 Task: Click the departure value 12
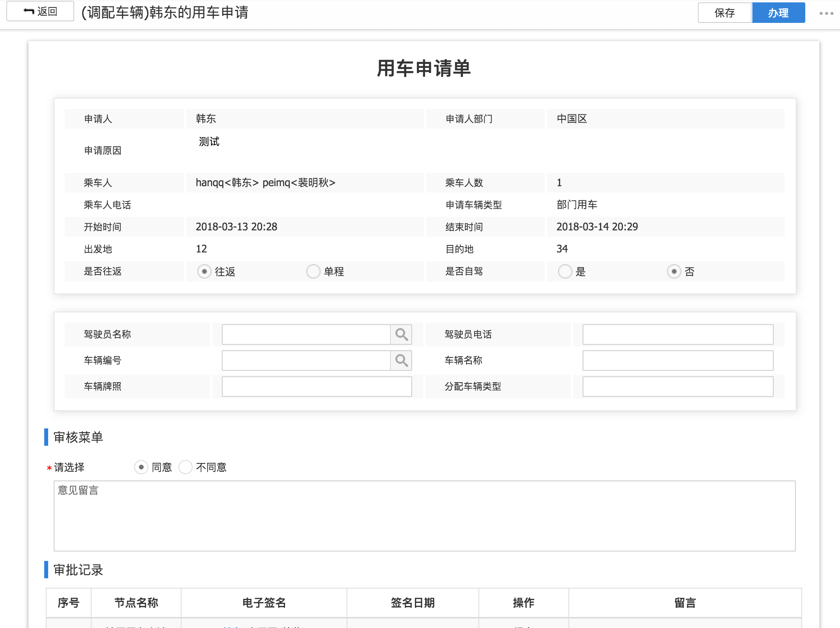click(x=201, y=249)
